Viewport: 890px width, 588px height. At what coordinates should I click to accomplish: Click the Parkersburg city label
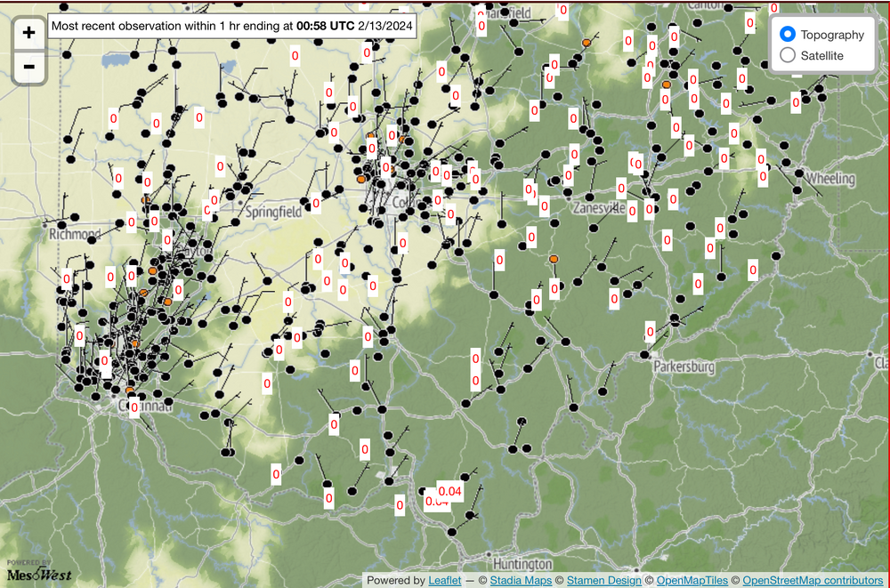pos(684,366)
